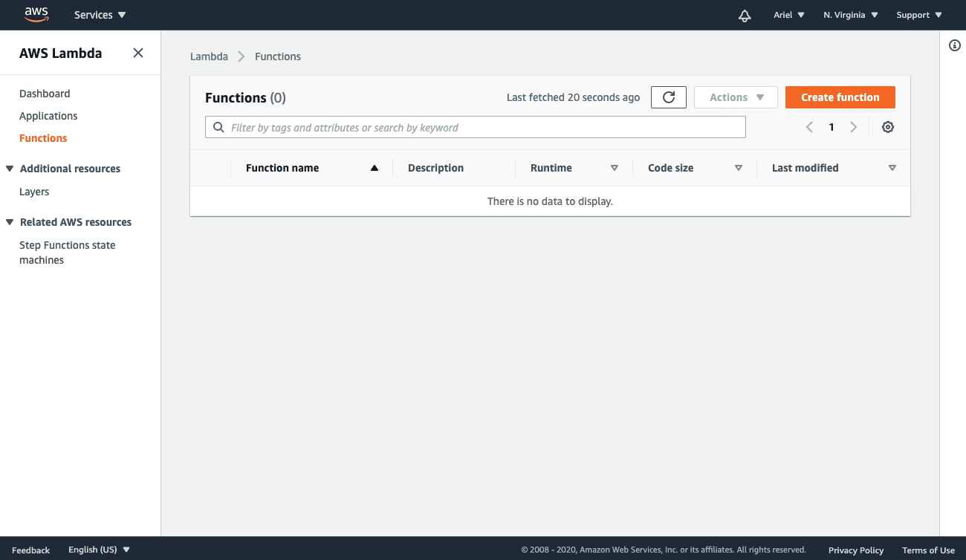Open English (US) language dropdown

99,550
